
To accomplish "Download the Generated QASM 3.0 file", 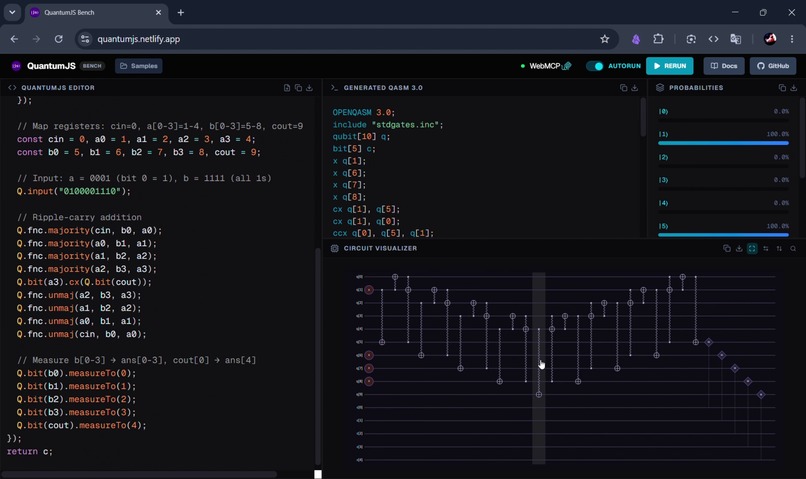I will click(x=635, y=88).
